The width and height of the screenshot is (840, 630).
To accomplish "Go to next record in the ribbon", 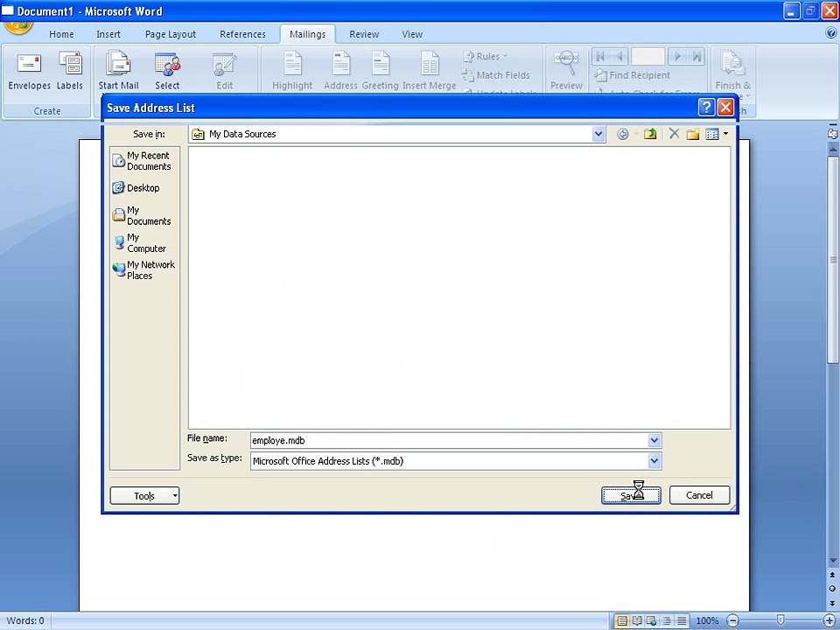I will (677, 56).
